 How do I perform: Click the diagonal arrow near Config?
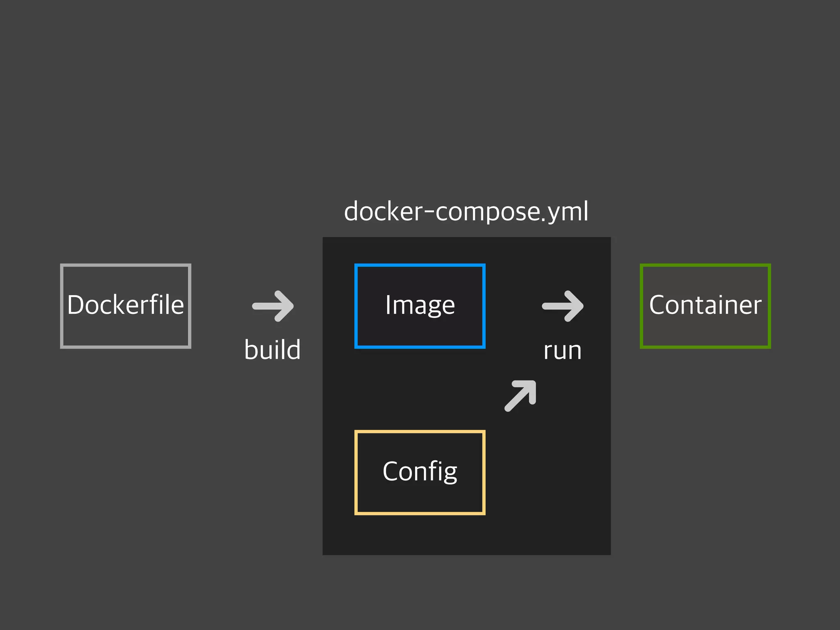[520, 395]
